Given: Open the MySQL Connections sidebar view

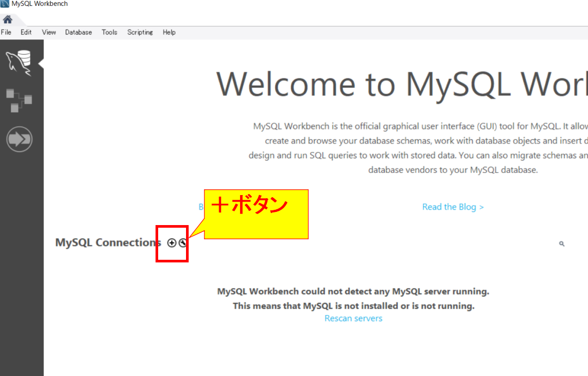Looking at the screenshot, I should point(19,62).
